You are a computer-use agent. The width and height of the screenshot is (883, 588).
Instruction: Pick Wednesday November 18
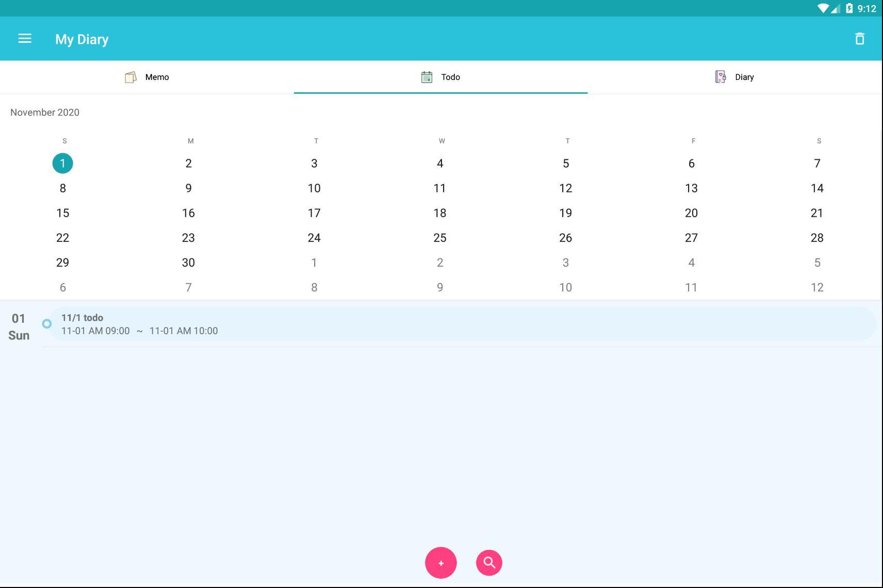tap(440, 213)
